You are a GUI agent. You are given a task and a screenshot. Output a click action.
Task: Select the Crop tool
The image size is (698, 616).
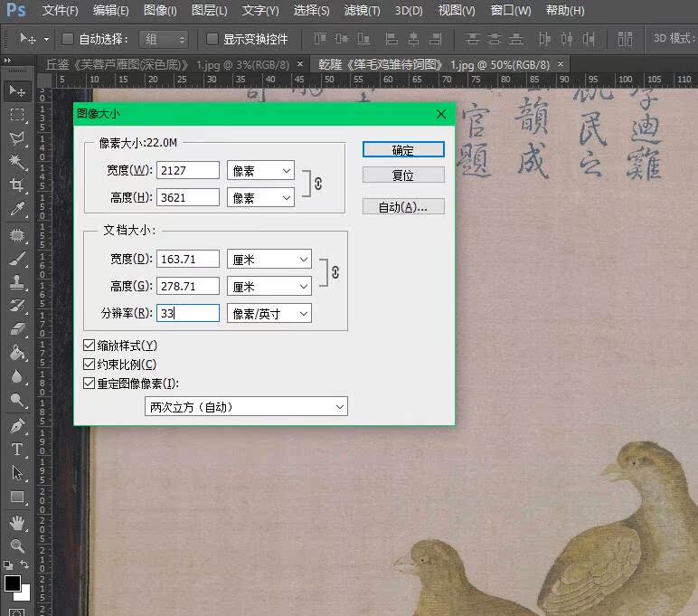[17, 185]
